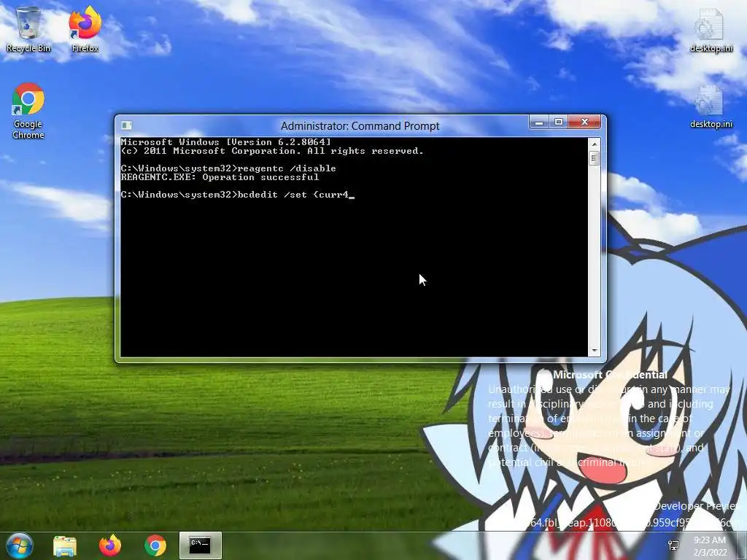747x560 pixels.
Task: Open the Recycle Bin desktop icon
Action: tap(28, 29)
